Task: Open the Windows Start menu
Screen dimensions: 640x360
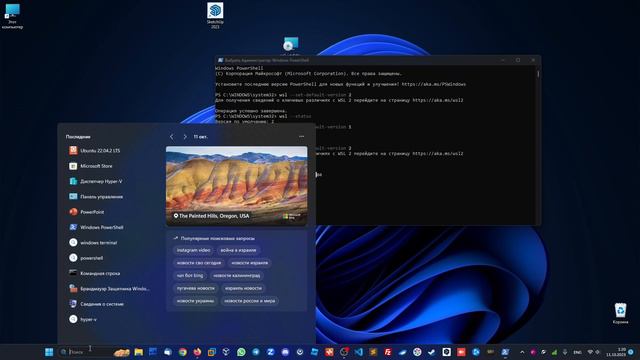Action: 49,352
